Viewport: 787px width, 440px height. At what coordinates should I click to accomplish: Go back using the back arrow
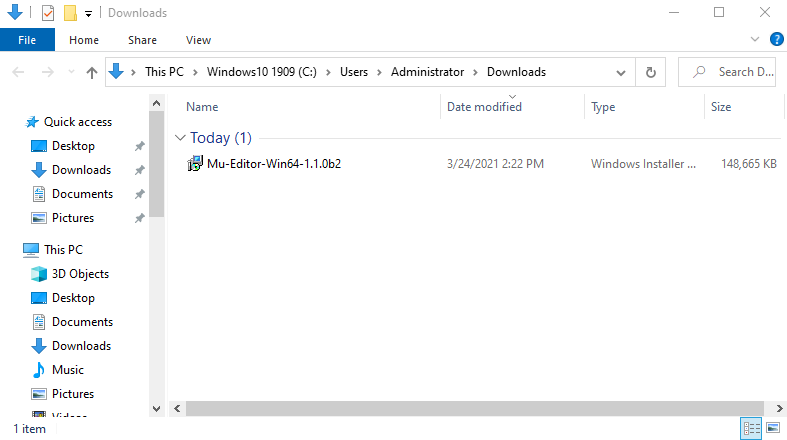tap(18, 72)
